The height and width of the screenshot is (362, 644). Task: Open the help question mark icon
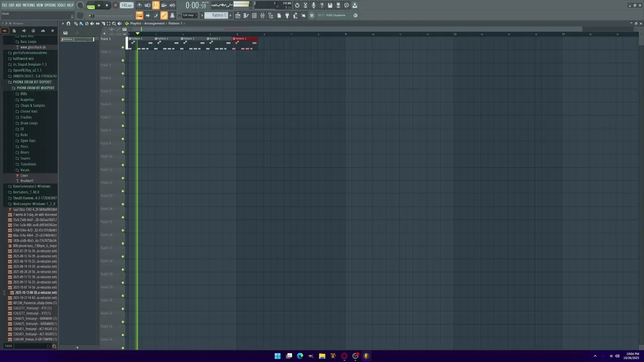click(x=322, y=5)
